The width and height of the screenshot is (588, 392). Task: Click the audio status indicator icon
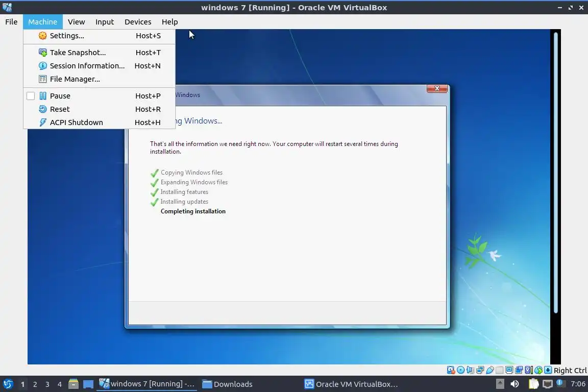pos(470,370)
